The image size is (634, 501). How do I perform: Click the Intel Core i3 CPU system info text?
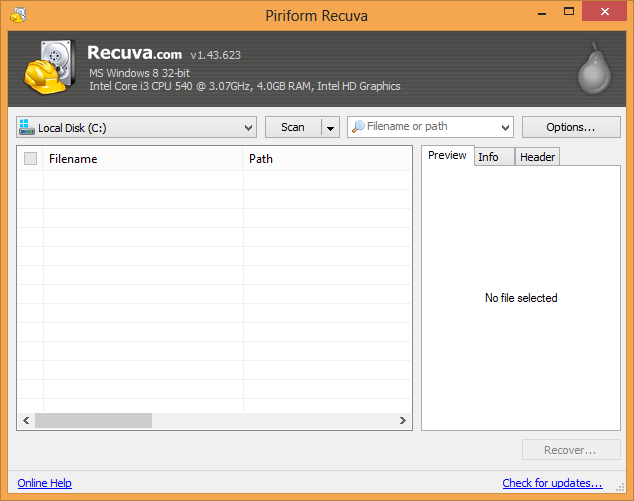pyautogui.click(x=245, y=86)
